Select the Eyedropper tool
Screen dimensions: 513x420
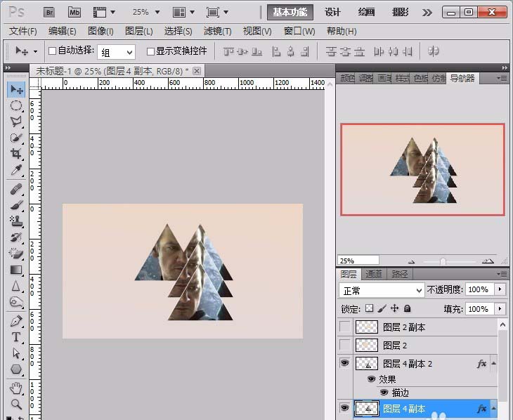15,171
